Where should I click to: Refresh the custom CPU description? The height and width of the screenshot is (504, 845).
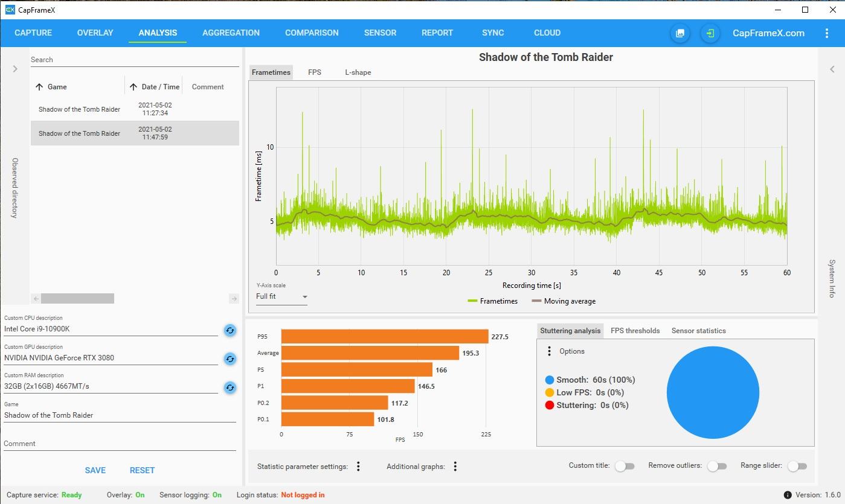[x=230, y=330]
